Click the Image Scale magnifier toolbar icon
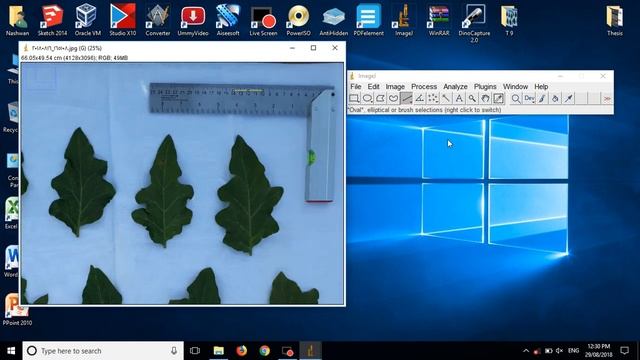 point(516,98)
